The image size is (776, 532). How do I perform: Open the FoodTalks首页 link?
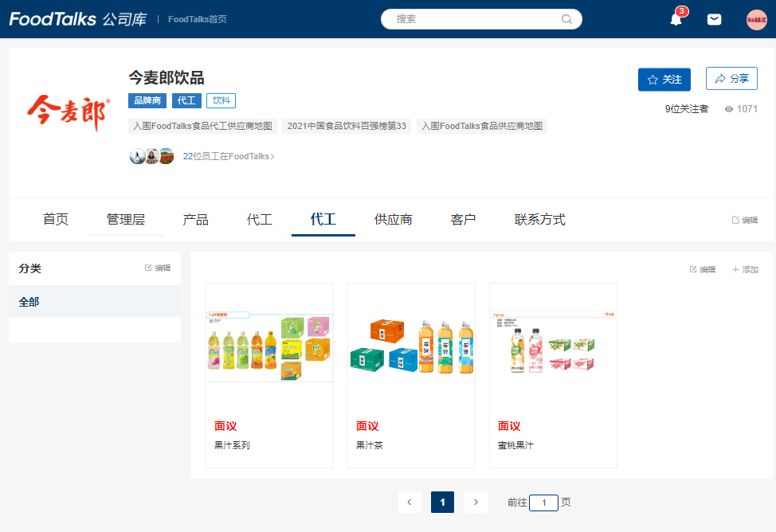tap(198, 19)
